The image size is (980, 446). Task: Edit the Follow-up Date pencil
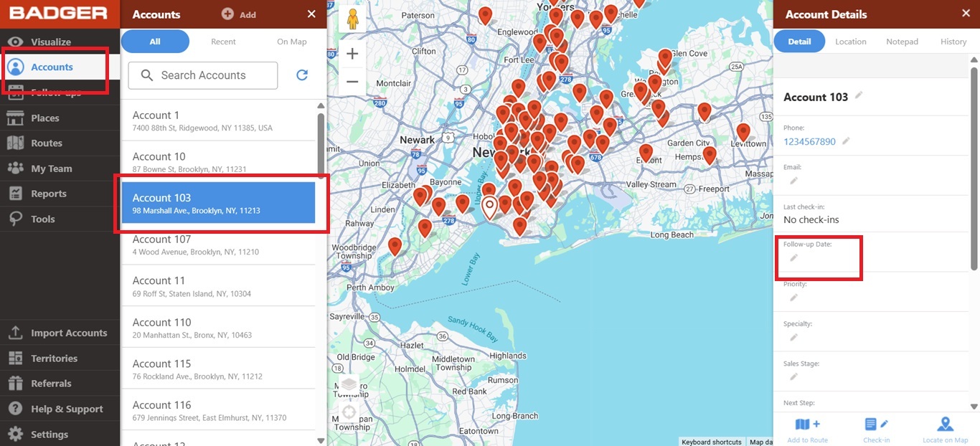[x=793, y=258]
